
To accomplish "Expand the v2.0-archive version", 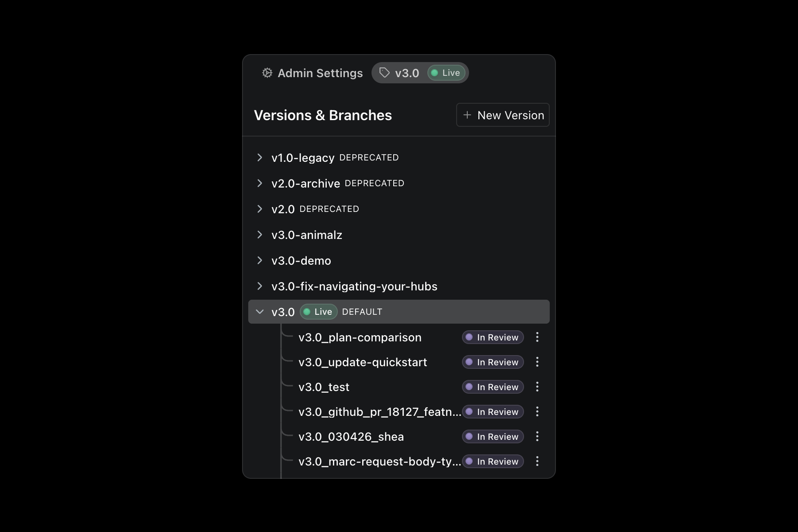I will 260,184.
